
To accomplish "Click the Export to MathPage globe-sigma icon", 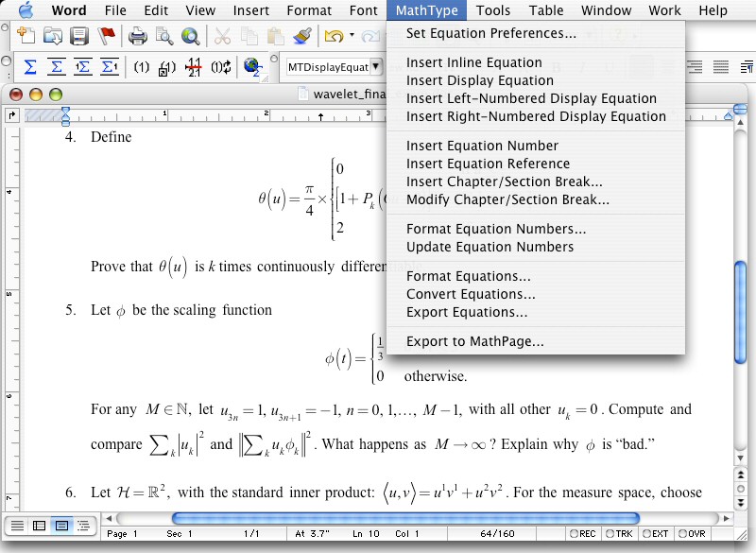I will point(252,67).
